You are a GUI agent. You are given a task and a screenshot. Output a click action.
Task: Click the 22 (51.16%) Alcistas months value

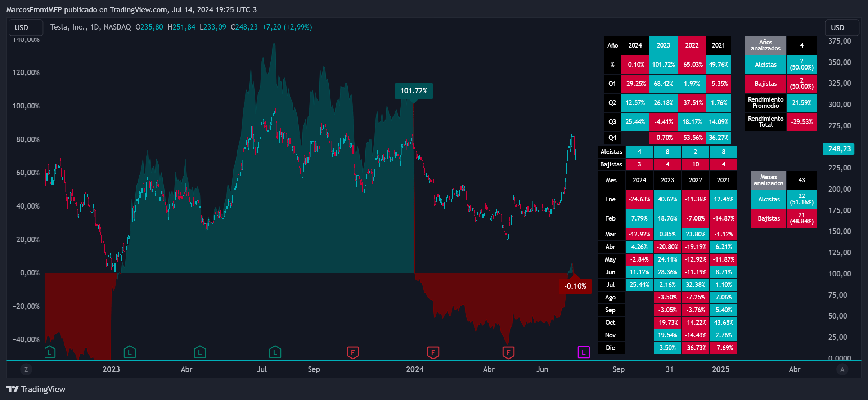801,199
